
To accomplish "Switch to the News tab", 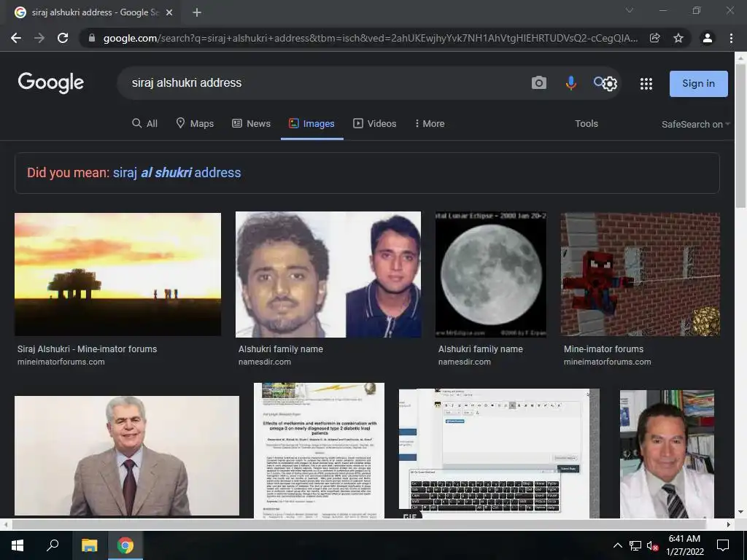I will point(251,123).
